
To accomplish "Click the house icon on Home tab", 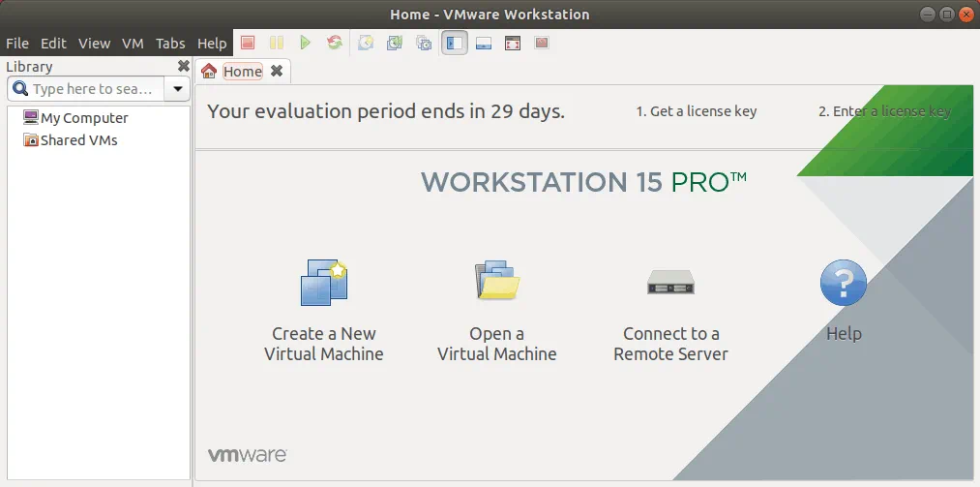I will (209, 71).
